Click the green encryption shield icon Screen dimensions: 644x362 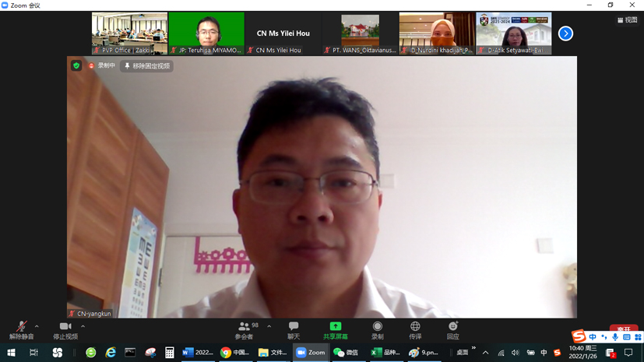coord(76,66)
